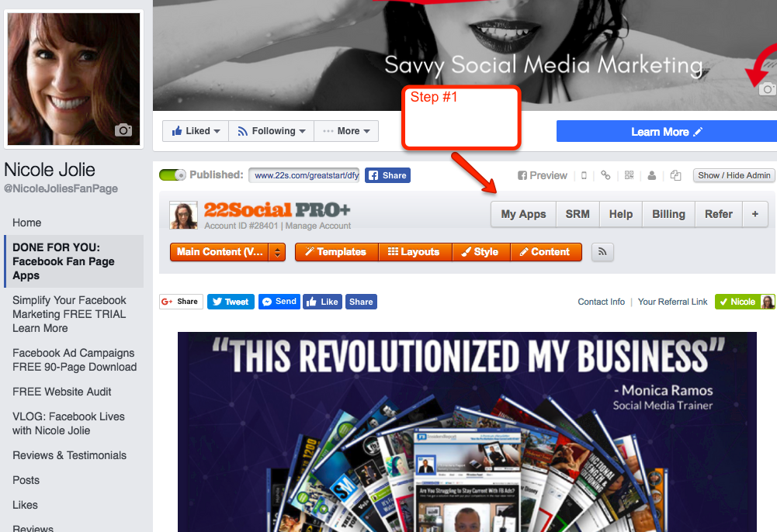Open the Style editor button
Viewport: 777px width, 532px height.
[481, 252]
